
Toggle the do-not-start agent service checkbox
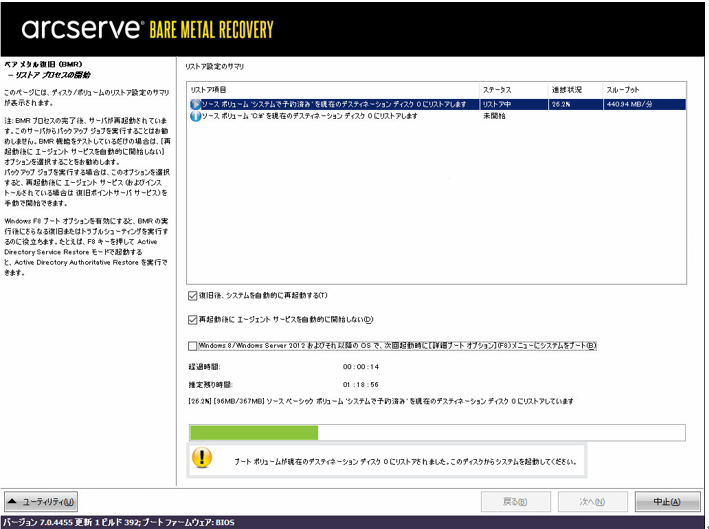[193, 320]
